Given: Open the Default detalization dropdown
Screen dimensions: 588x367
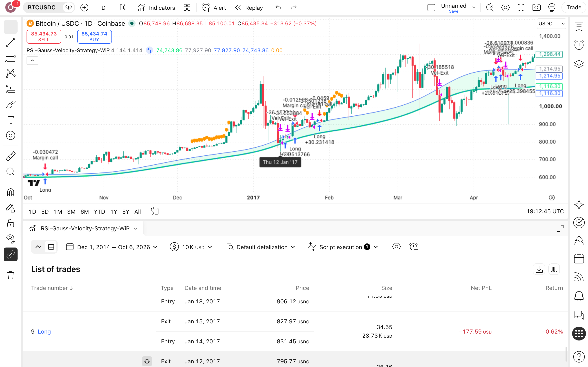Looking at the screenshot, I should coord(261,247).
